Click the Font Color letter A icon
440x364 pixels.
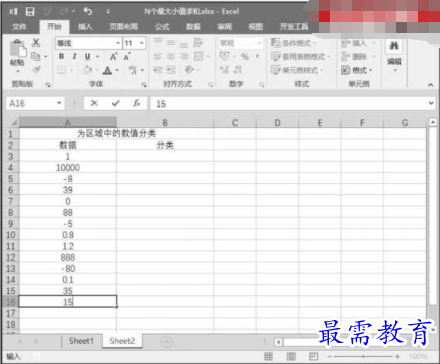click(x=107, y=70)
